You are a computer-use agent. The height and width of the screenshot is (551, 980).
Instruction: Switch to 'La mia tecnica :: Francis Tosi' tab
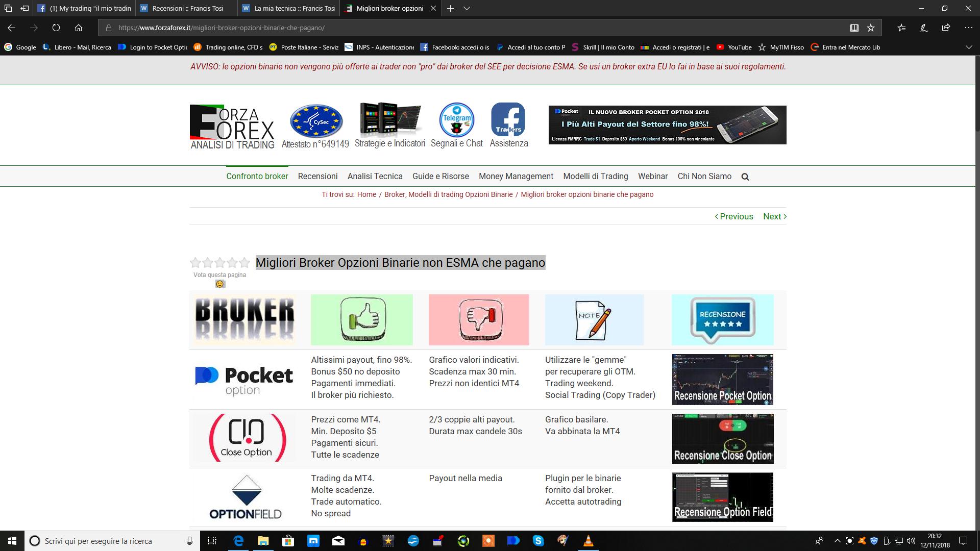(x=289, y=8)
